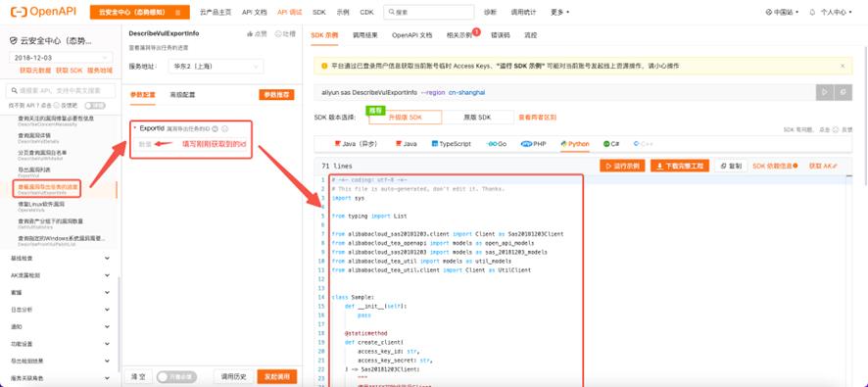Viewport: 868px width, 387px height.
Task: Click the notification bell icon
Action: click(812, 12)
